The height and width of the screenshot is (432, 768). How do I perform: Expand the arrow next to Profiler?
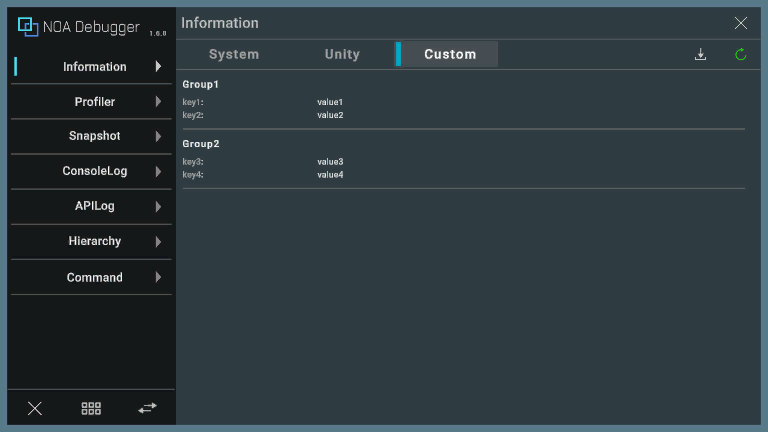click(x=158, y=101)
